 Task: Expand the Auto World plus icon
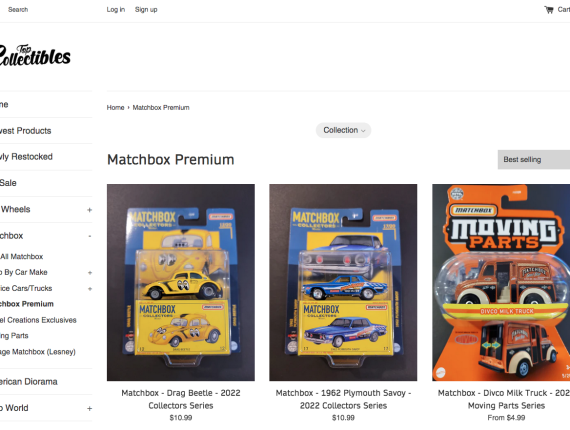(89, 409)
